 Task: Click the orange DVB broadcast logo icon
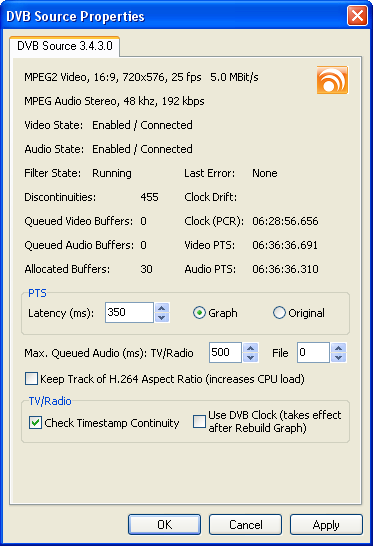(332, 80)
